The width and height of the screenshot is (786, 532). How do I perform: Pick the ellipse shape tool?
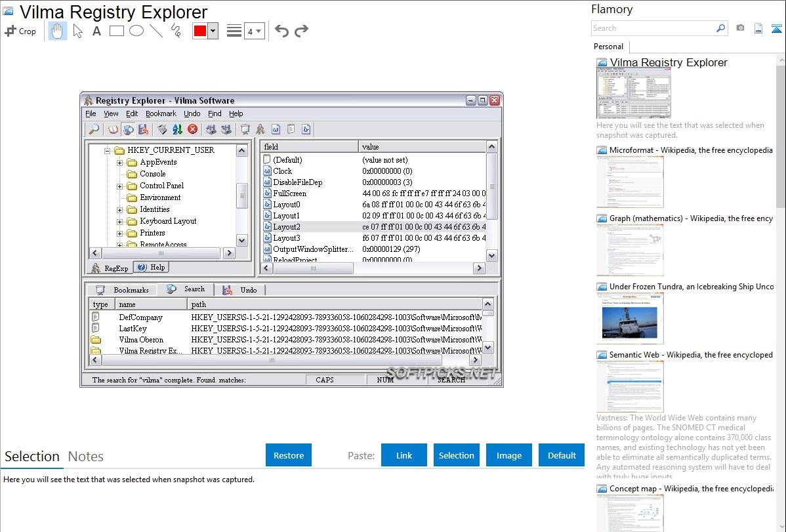136,31
